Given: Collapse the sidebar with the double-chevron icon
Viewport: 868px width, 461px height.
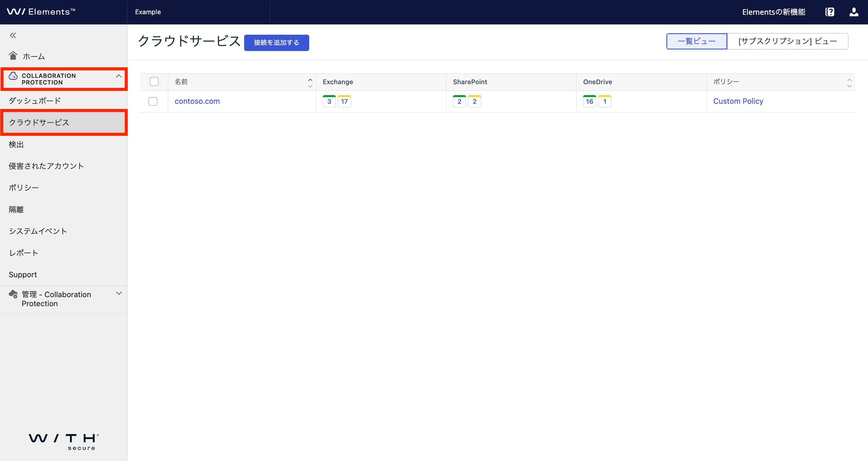Looking at the screenshot, I should click(x=13, y=35).
